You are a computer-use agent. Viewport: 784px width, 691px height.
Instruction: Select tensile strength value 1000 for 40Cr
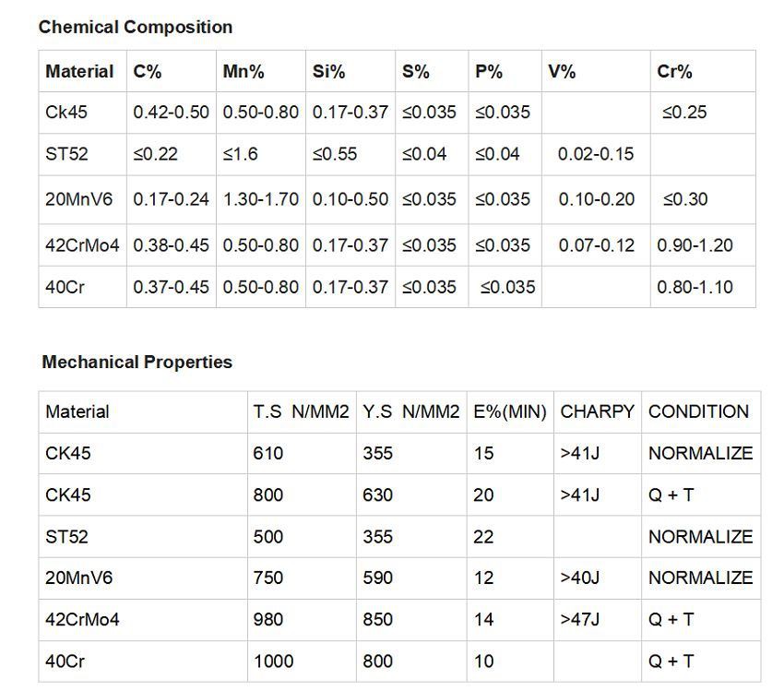tap(274, 661)
